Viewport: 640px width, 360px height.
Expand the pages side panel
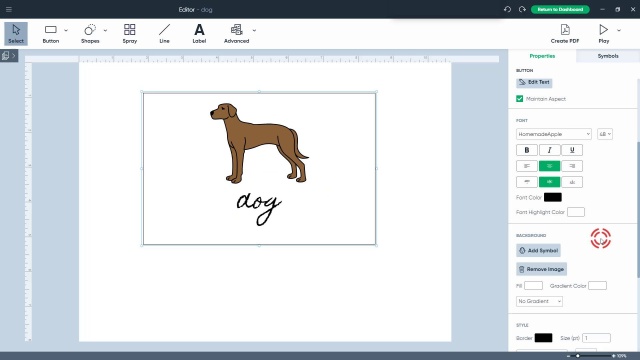pos(9,56)
